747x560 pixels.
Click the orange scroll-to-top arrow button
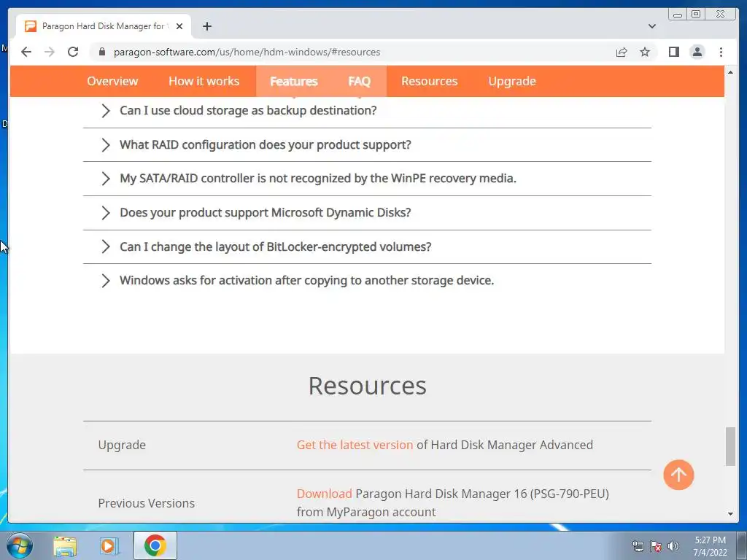pos(678,475)
